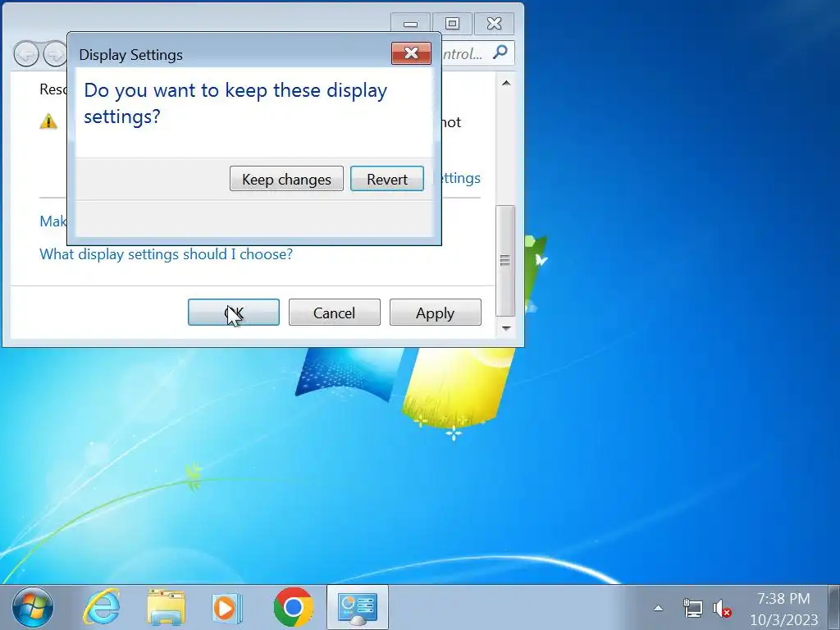
Task: Keep the new display settings
Action: (286, 178)
